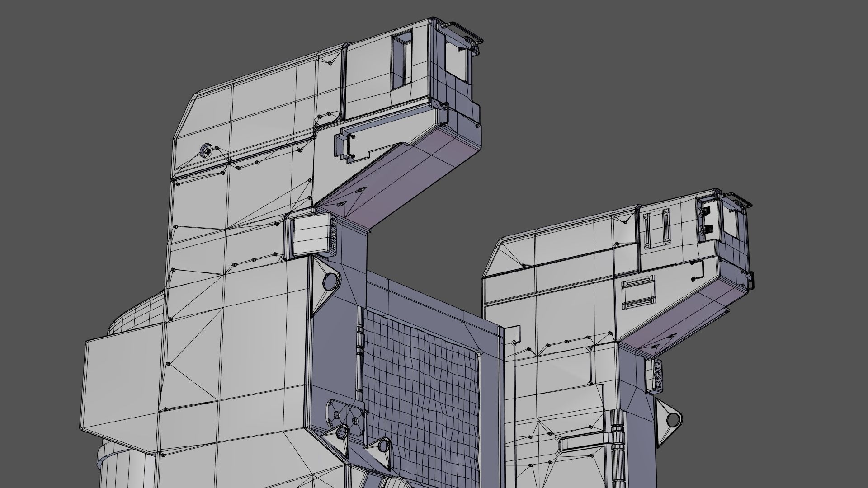This screenshot has height=488, width=868.
Task: Click the round pin on left tower's triangular bracket
Action: tap(330, 282)
